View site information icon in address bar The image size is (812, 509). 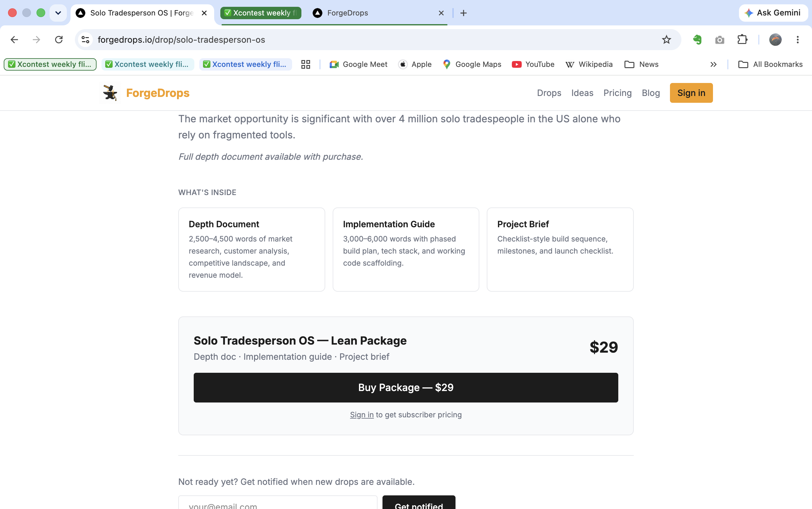85,40
